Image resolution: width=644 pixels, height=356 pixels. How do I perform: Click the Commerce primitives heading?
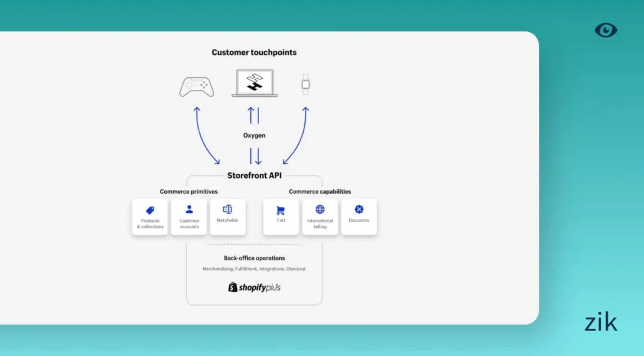click(x=189, y=191)
